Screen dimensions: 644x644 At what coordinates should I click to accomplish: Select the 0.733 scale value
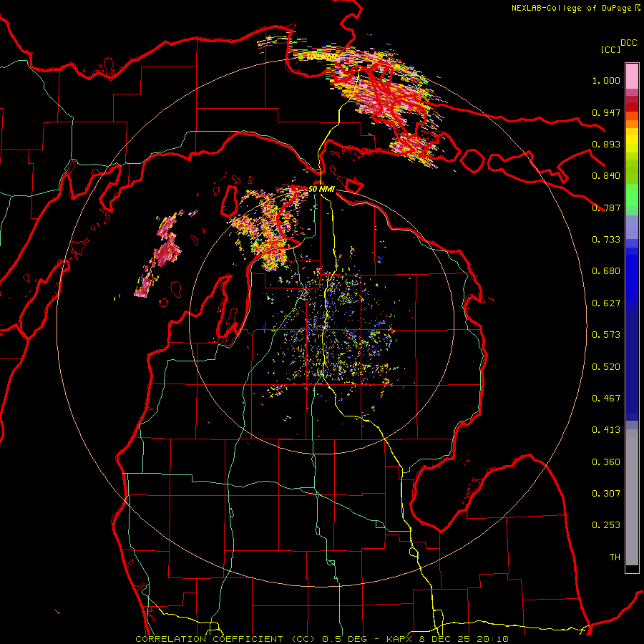606,240
